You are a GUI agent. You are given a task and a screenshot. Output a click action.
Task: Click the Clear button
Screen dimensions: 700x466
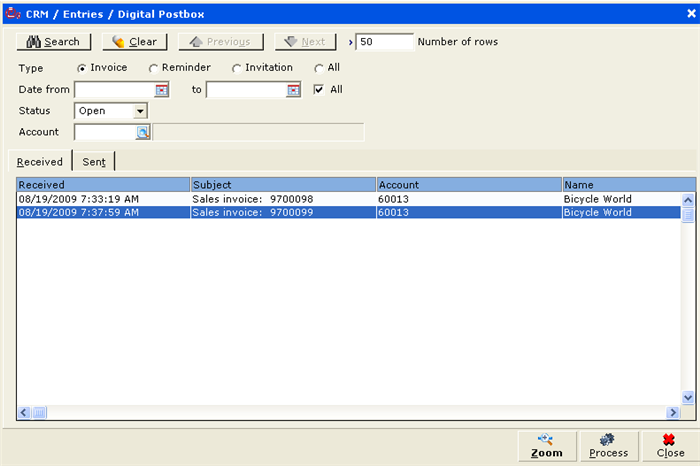click(135, 42)
